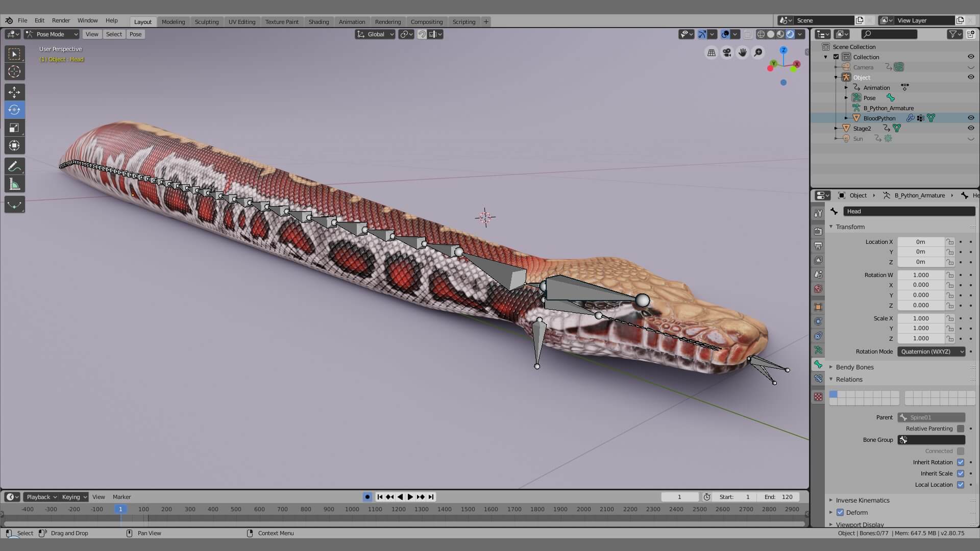980x551 pixels.
Task: Click the Rotation W value field
Action: pos(921,275)
